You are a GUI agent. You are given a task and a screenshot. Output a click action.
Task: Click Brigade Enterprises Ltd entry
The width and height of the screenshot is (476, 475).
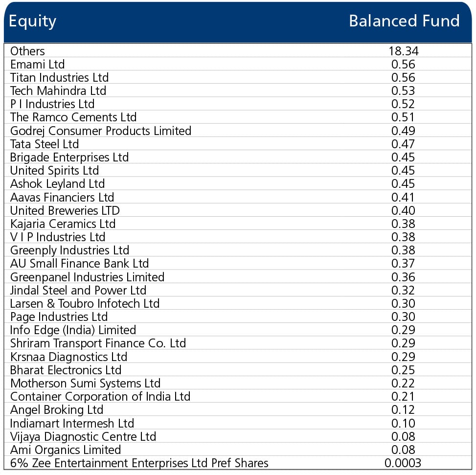(x=69, y=157)
